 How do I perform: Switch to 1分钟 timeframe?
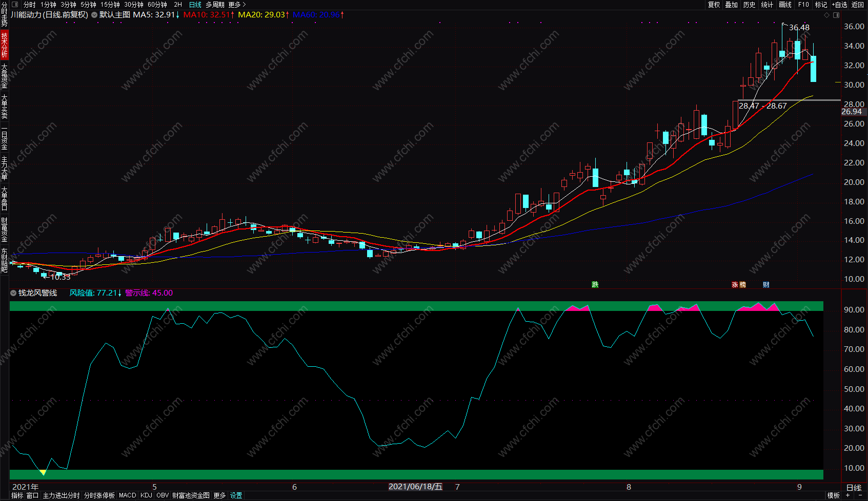[x=49, y=5]
